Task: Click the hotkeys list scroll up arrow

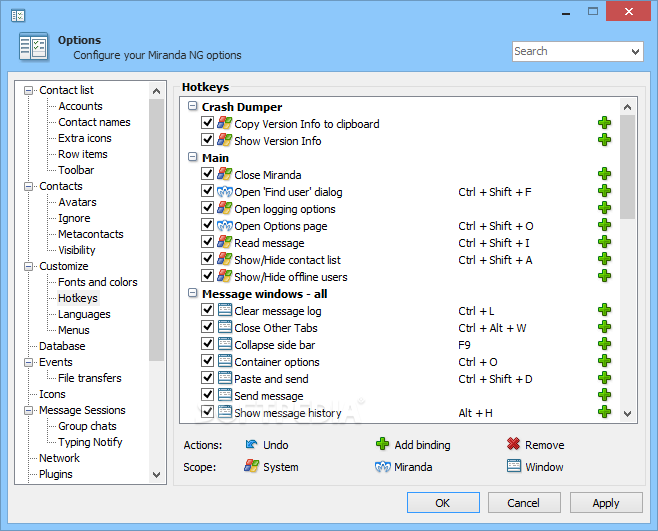Action: pyautogui.click(x=627, y=107)
